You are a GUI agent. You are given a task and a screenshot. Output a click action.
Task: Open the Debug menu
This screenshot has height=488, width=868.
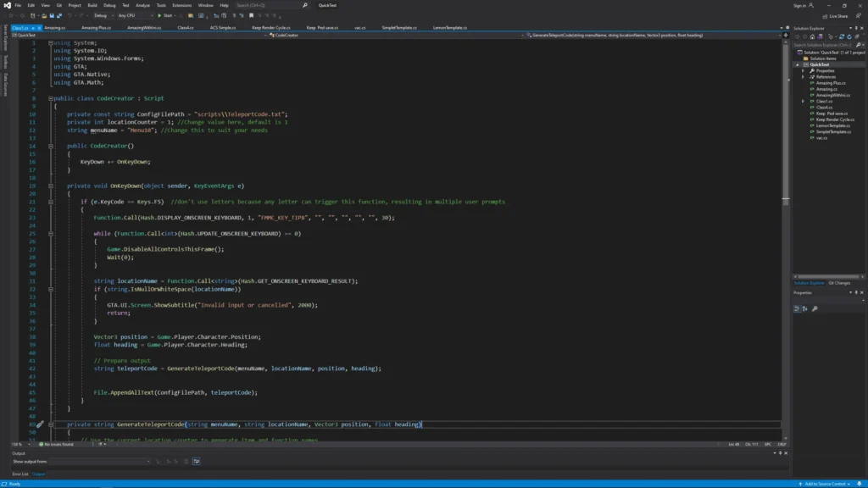[x=109, y=5]
